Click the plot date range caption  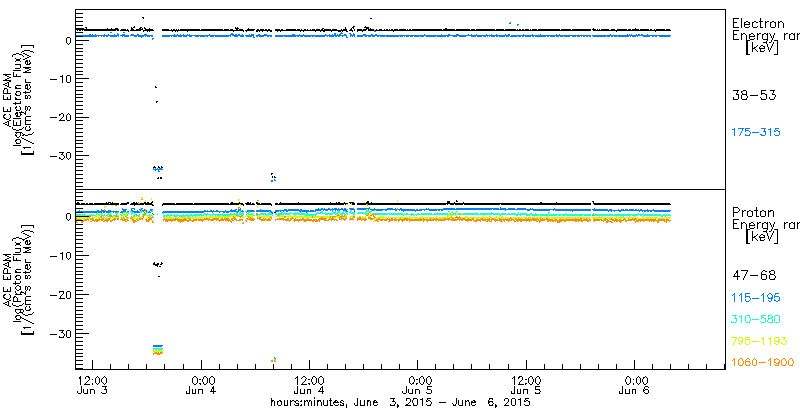401,403
